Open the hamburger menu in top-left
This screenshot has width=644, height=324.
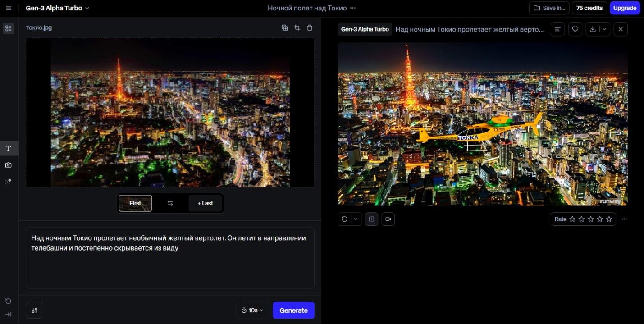tap(9, 8)
